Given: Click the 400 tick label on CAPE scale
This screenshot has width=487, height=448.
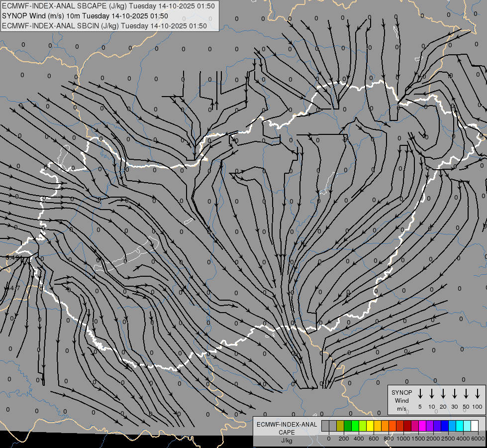Looking at the screenshot, I should tap(359, 439).
